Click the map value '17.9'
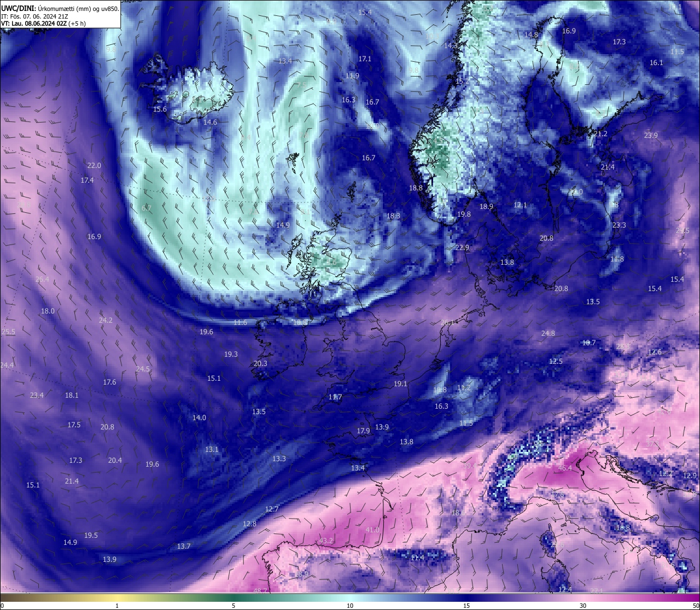700x610 pixels. pyautogui.click(x=363, y=431)
